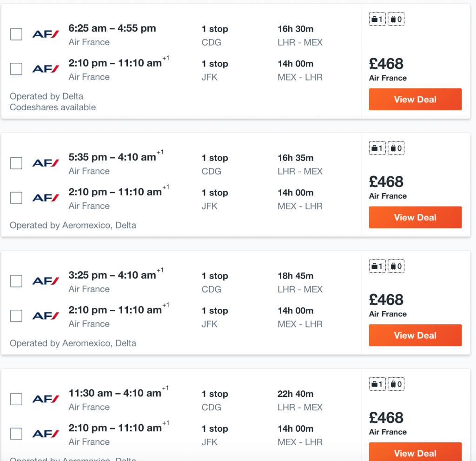Click the carry-on bag icon for 3:25 pm flight
The height and width of the screenshot is (461, 476).
(377, 266)
